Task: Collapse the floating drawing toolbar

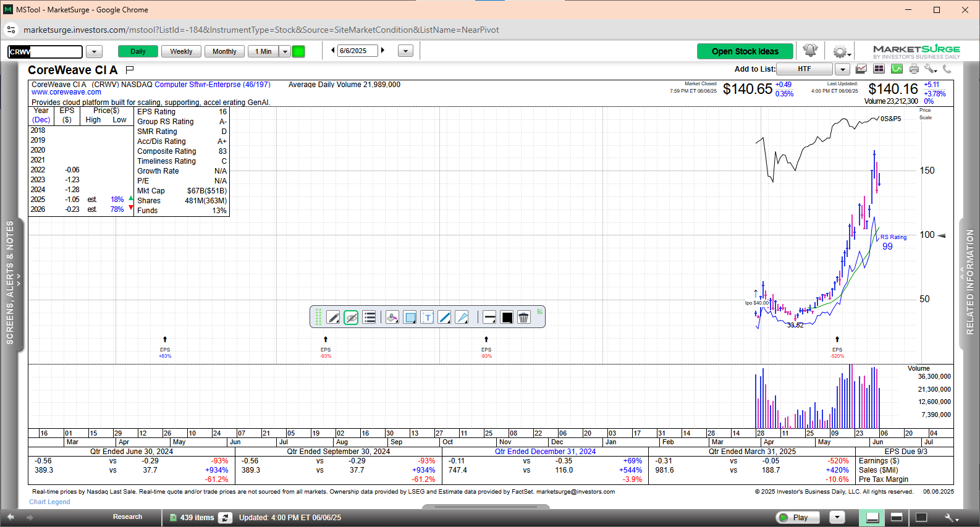Action: click(539, 311)
